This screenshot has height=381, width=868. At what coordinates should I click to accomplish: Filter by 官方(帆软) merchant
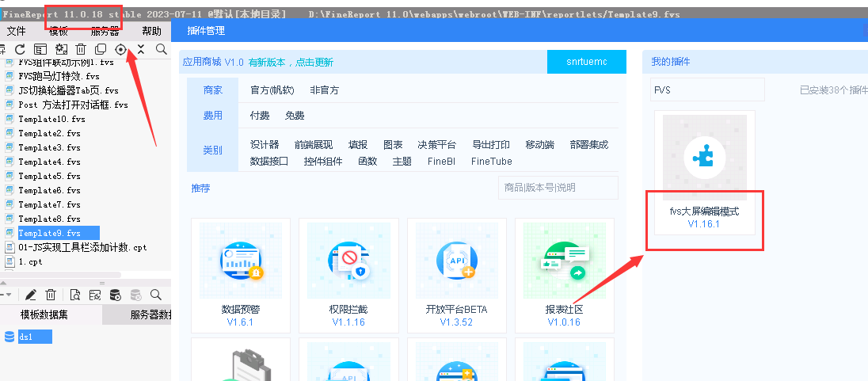point(272,90)
